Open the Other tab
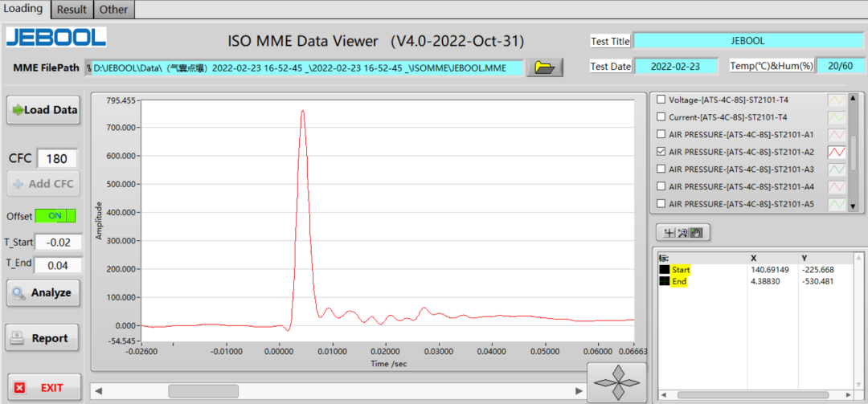 point(113,10)
